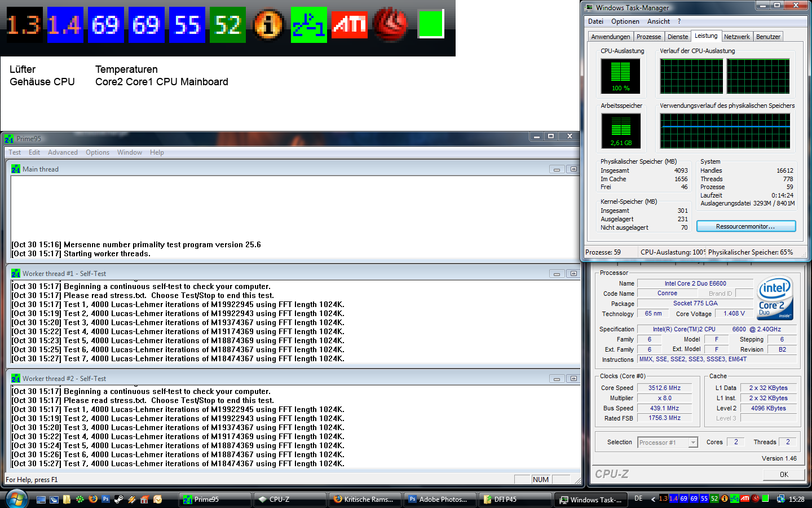Open the Datei menu in Task-Manager

click(595, 21)
